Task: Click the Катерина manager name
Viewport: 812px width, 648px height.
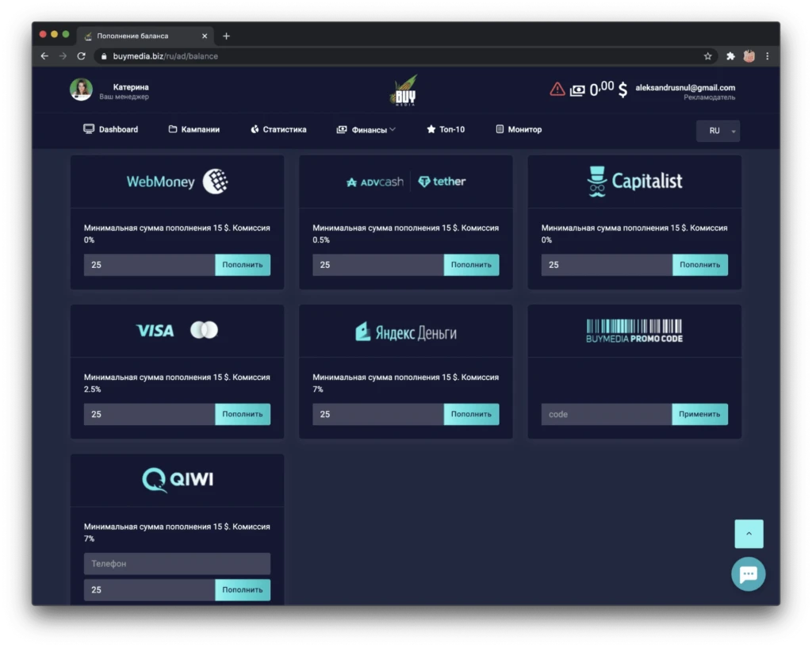Action: coord(131,87)
